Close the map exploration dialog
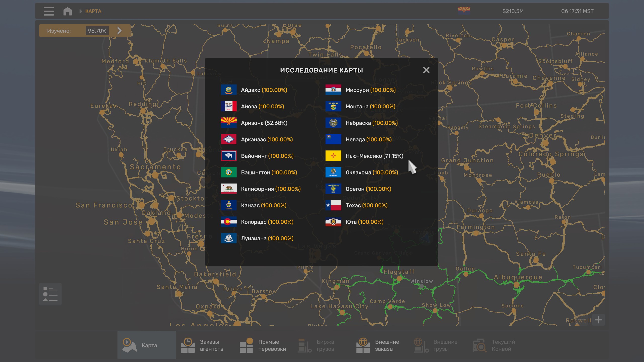The height and width of the screenshot is (362, 644). tap(426, 70)
